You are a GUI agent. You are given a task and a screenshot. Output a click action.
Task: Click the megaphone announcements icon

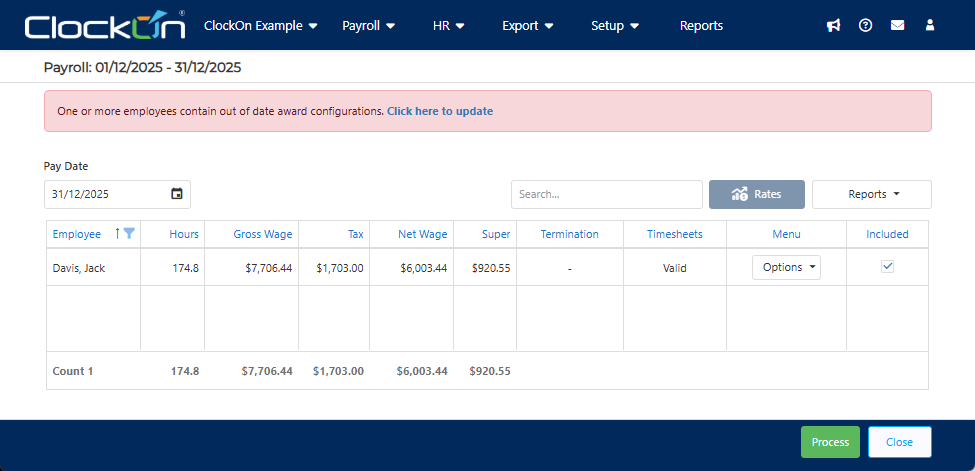click(x=833, y=26)
